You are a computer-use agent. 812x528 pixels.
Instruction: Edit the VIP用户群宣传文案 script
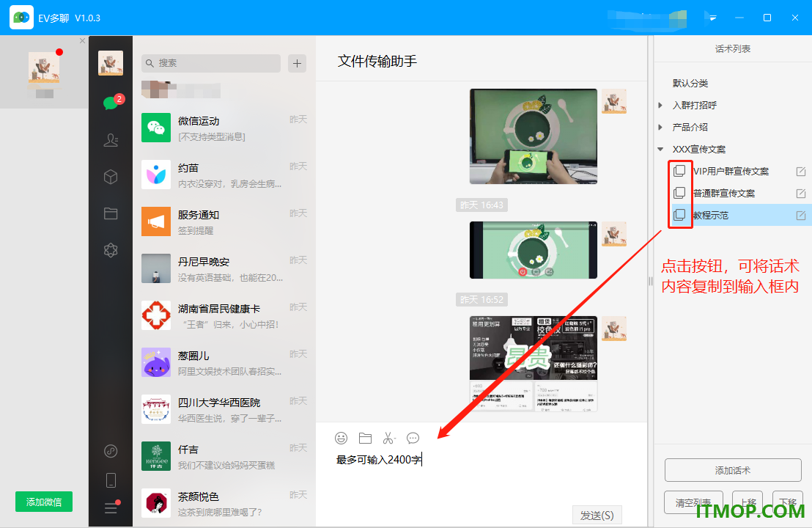tap(800, 172)
